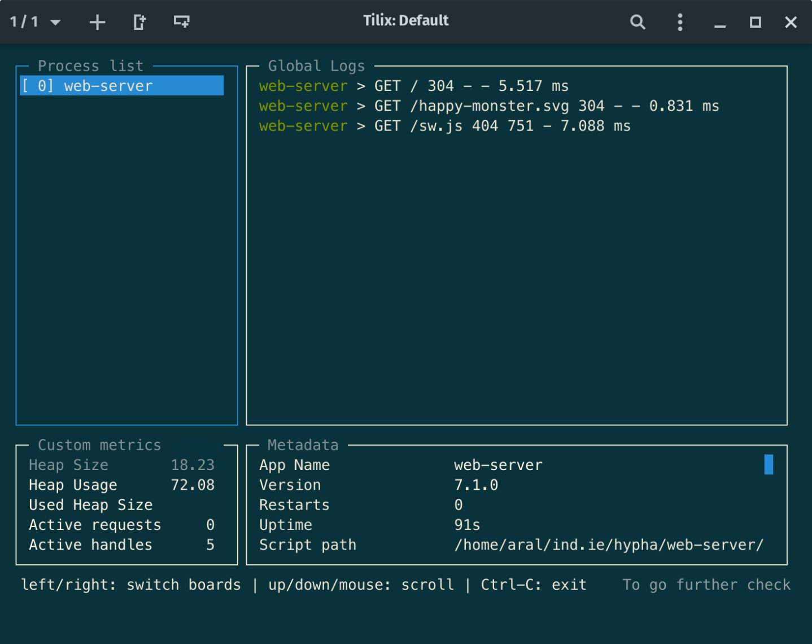Add terminal to the right icon
The height and width of the screenshot is (644, 812).
(139, 22)
